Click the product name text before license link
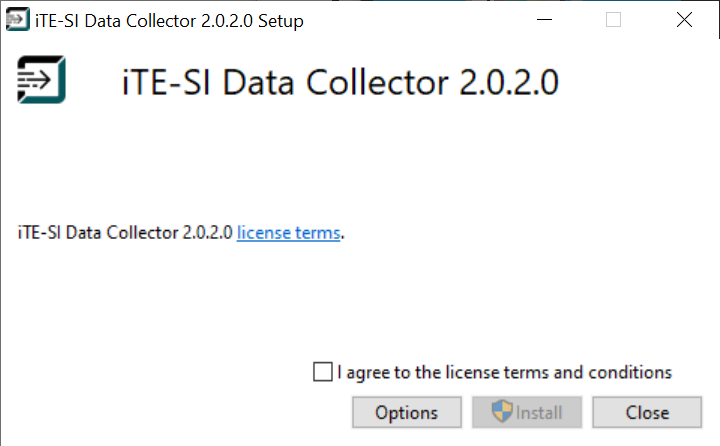 click(x=125, y=232)
